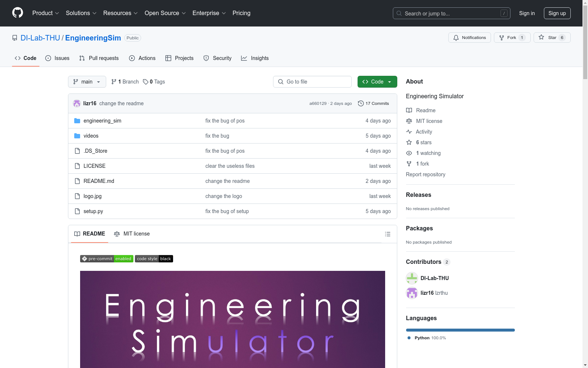The height and width of the screenshot is (368, 588).
Task: Open the Projects tab
Action: (x=179, y=58)
